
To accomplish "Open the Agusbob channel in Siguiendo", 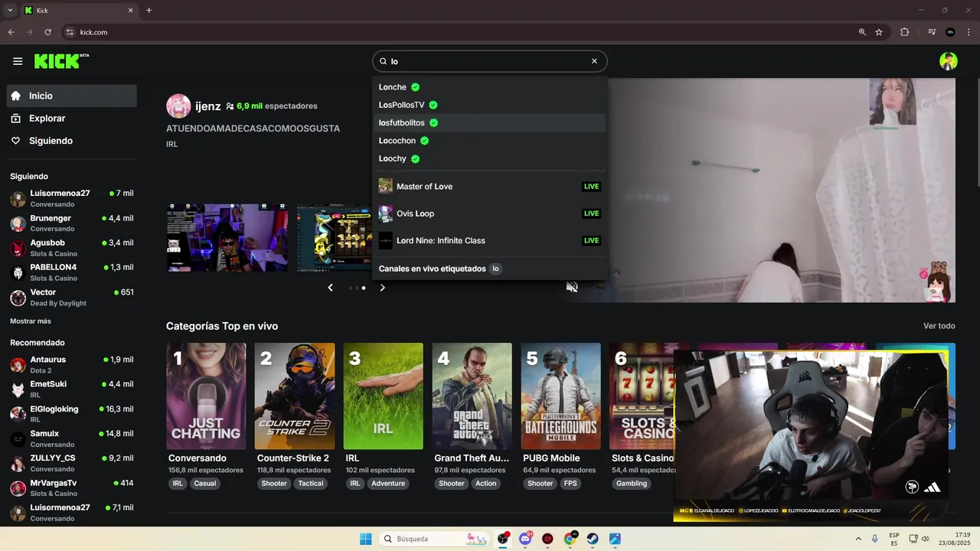I will (72, 248).
